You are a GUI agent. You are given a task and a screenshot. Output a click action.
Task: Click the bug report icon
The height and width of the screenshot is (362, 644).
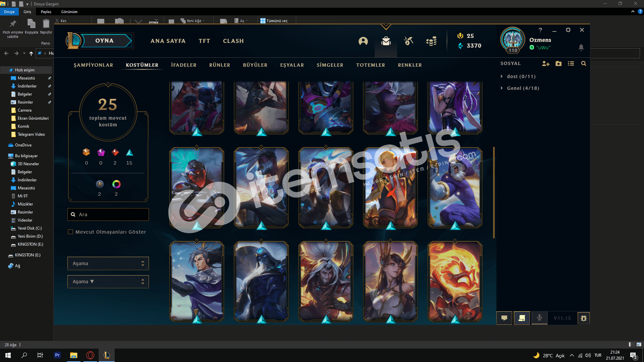click(584, 318)
